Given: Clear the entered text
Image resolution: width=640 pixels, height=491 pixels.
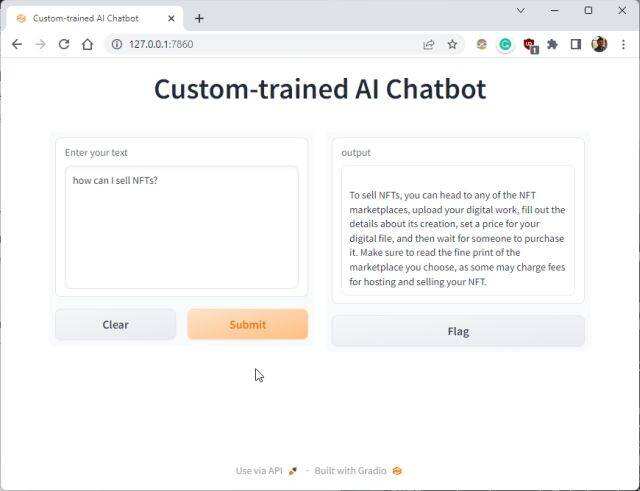Looking at the screenshot, I should 115,324.
